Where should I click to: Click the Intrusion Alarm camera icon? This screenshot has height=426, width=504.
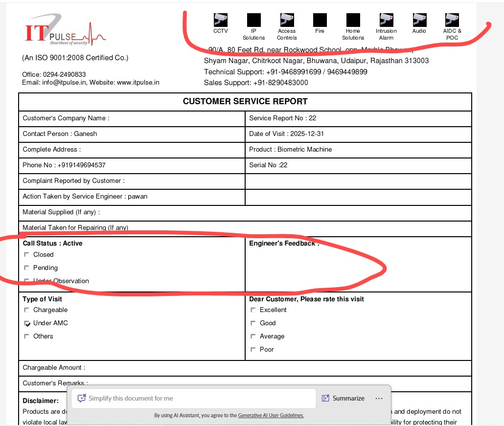tap(386, 20)
